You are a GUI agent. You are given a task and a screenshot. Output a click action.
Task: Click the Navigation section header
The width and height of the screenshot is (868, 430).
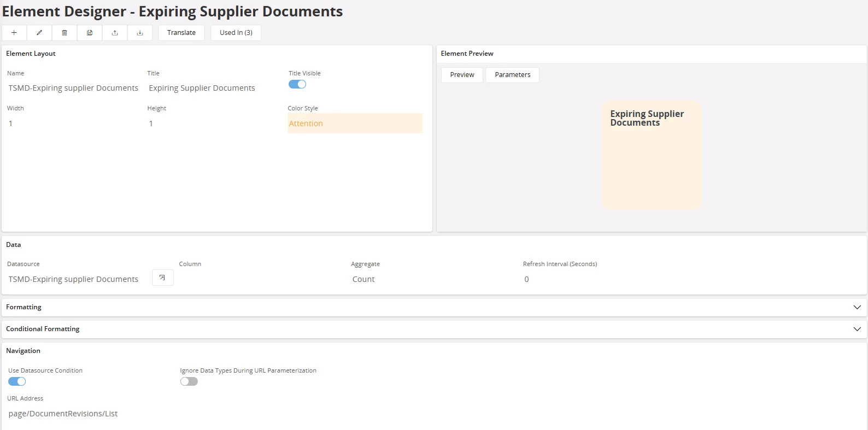[x=23, y=351]
